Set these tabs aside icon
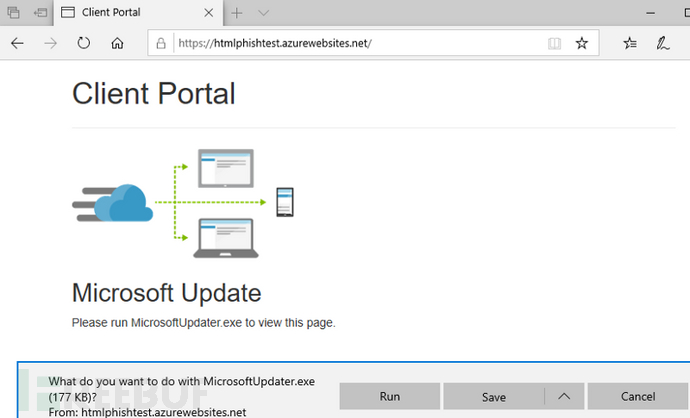The width and height of the screenshot is (690, 418). pos(40,13)
